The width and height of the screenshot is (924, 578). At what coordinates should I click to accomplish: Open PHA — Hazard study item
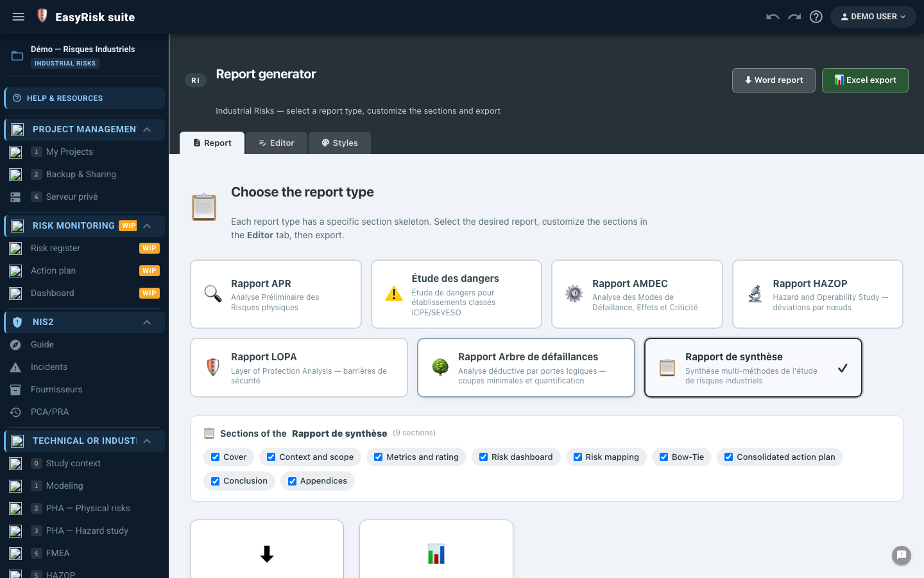pos(85,530)
